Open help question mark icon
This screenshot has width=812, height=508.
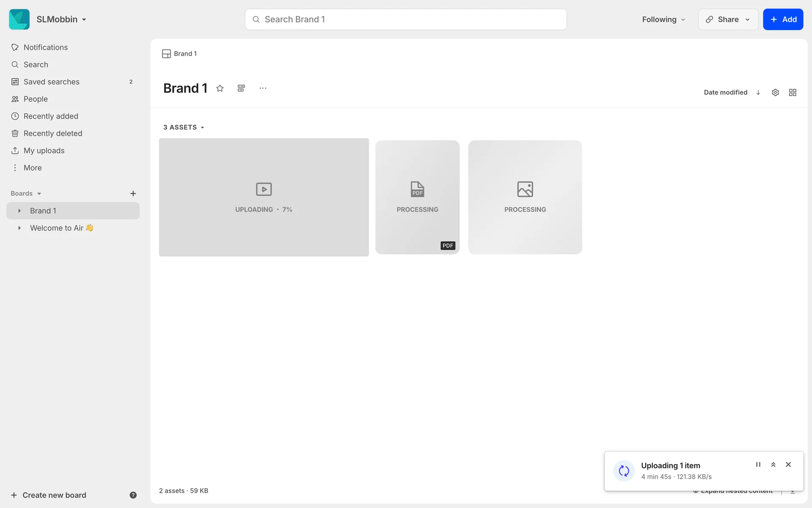[133, 495]
